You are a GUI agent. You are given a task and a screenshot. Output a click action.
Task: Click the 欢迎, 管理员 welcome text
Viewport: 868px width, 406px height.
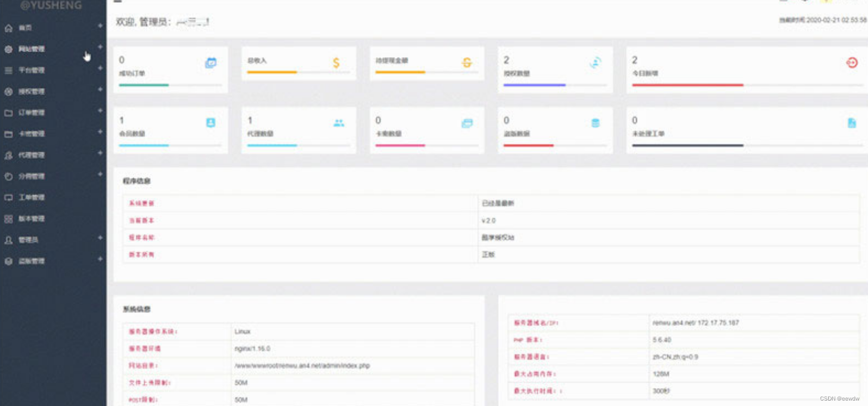(x=144, y=22)
